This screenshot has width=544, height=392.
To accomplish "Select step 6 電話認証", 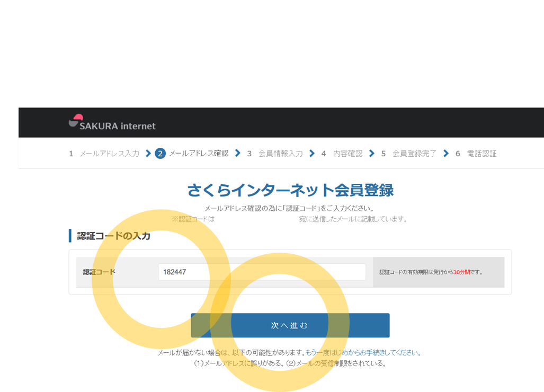I will pos(476,154).
